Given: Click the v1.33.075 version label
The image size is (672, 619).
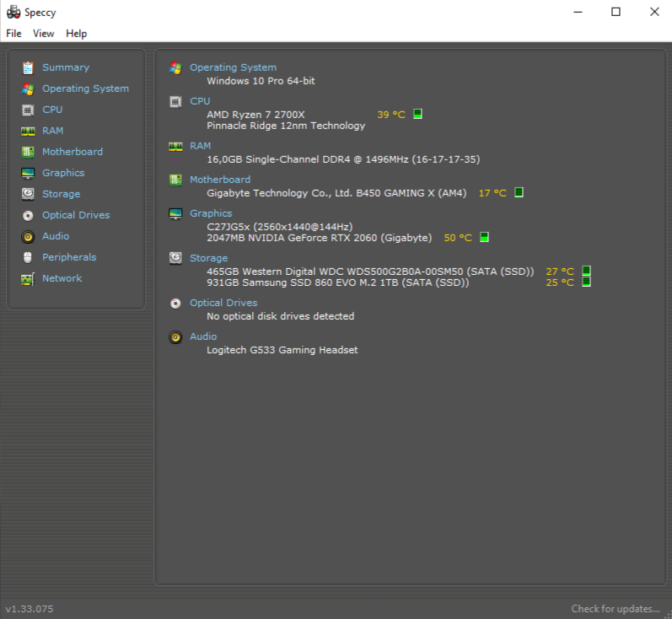Looking at the screenshot, I should pyautogui.click(x=30, y=609).
